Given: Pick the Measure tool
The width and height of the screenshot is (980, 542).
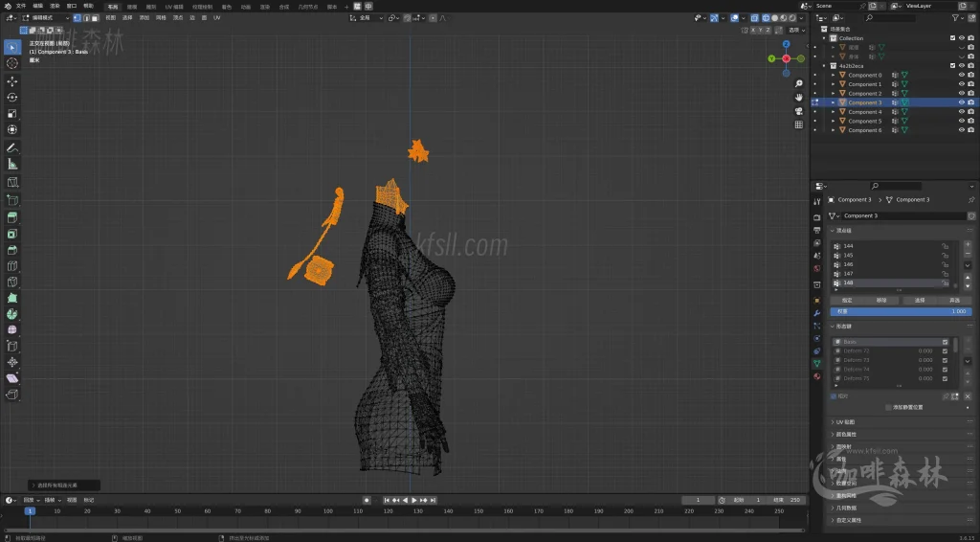Looking at the screenshot, I should point(11,165).
